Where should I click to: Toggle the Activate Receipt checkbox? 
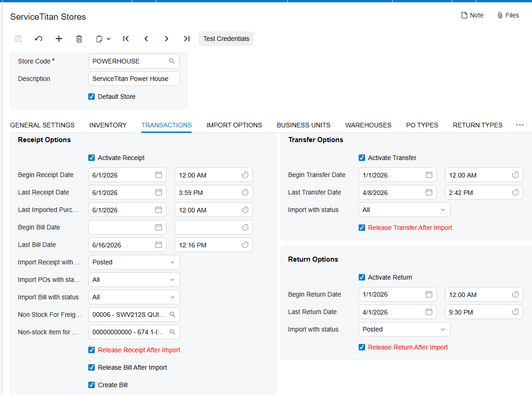tap(92, 158)
